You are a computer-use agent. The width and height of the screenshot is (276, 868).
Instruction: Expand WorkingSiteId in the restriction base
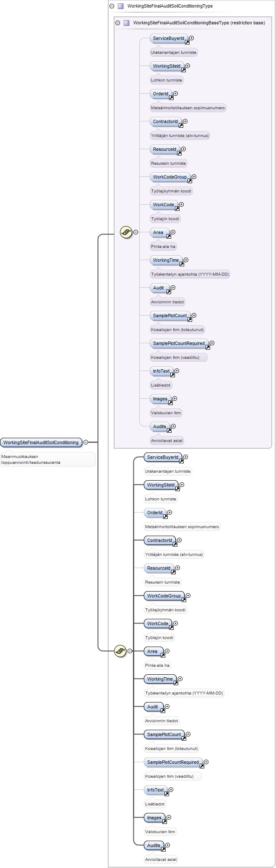[x=188, y=66]
